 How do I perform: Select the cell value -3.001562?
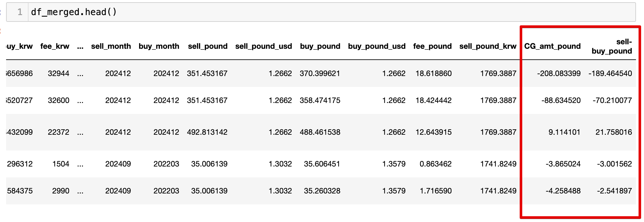(x=614, y=164)
